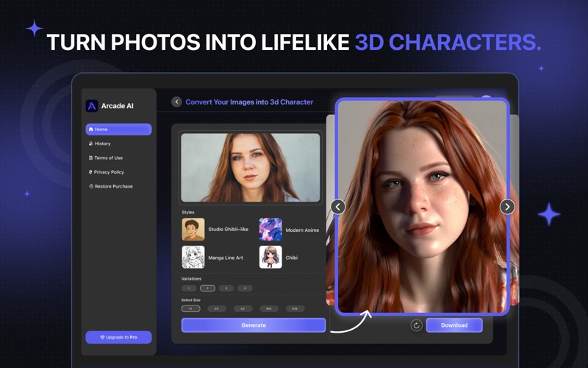
Task: Click the Generate button
Action: (x=254, y=325)
